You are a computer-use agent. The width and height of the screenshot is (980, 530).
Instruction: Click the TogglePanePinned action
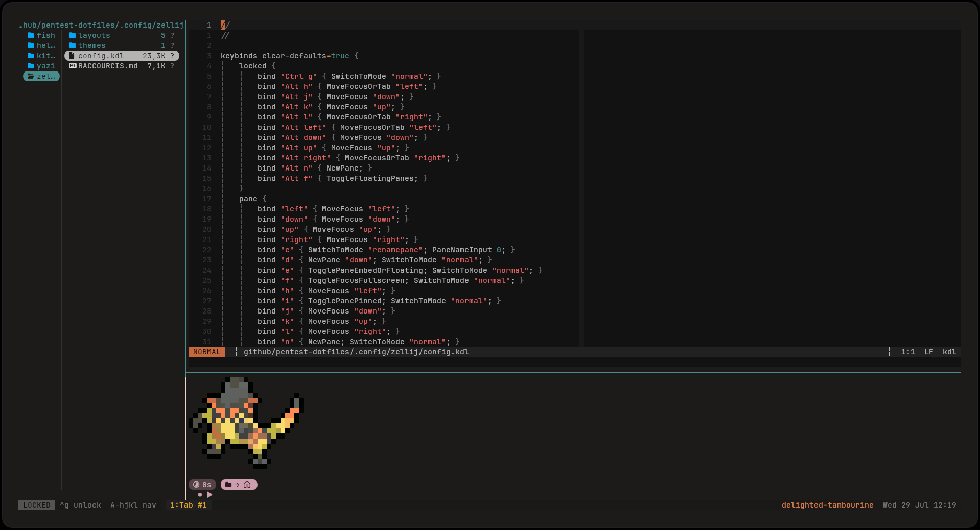click(345, 301)
